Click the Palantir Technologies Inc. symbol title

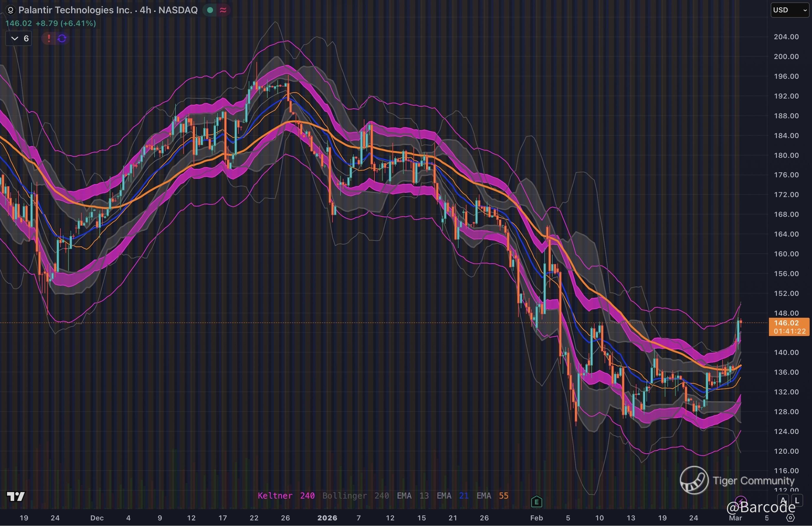[x=75, y=10]
